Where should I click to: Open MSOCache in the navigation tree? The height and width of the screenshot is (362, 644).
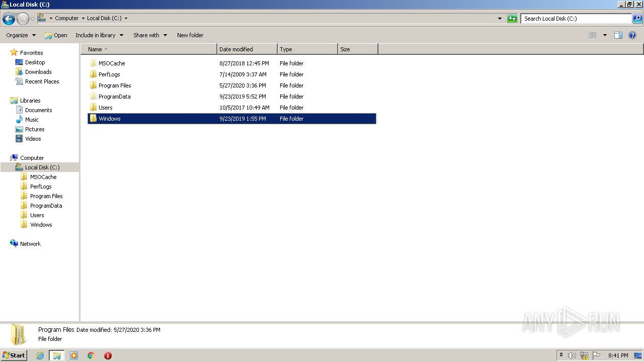(x=43, y=177)
